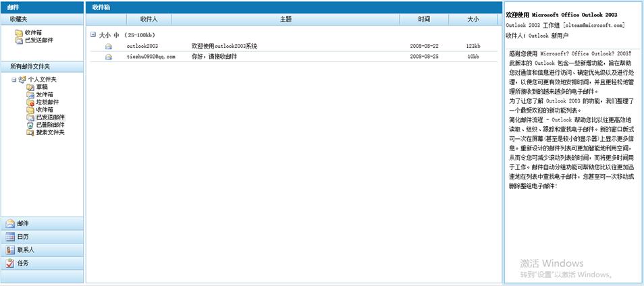Open 已发送邮件 in the 收藏夹 favorites list
The image size is (644, 286).
[x=39, y=40]
